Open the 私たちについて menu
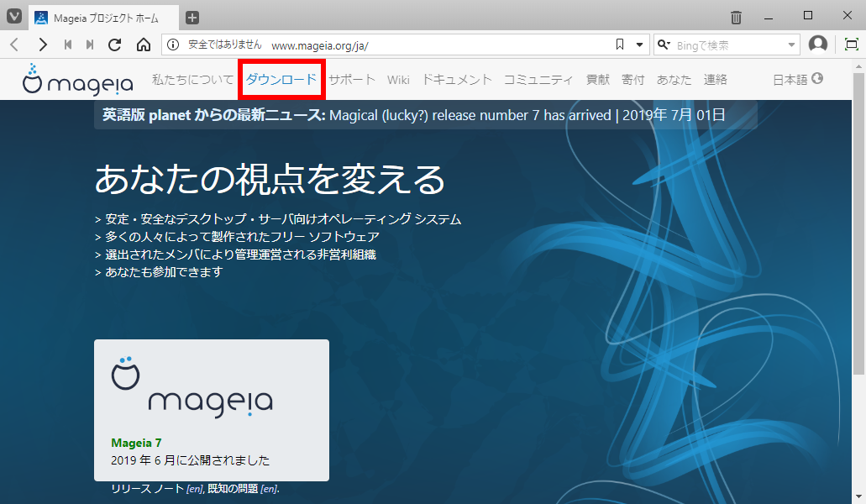 192,80
